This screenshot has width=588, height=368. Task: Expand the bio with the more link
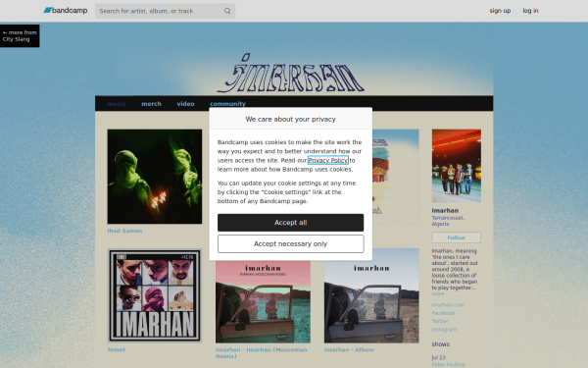[438, 293]
